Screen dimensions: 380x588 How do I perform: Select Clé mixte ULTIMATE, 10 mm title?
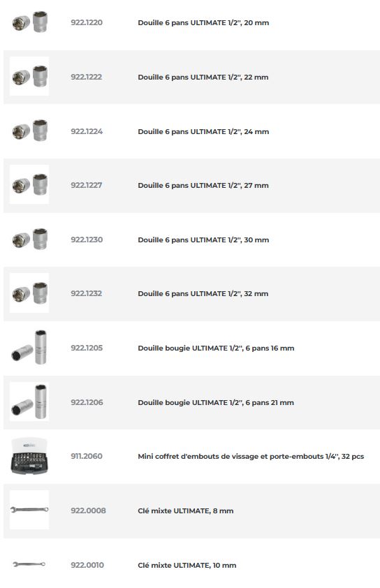point(187,565)
